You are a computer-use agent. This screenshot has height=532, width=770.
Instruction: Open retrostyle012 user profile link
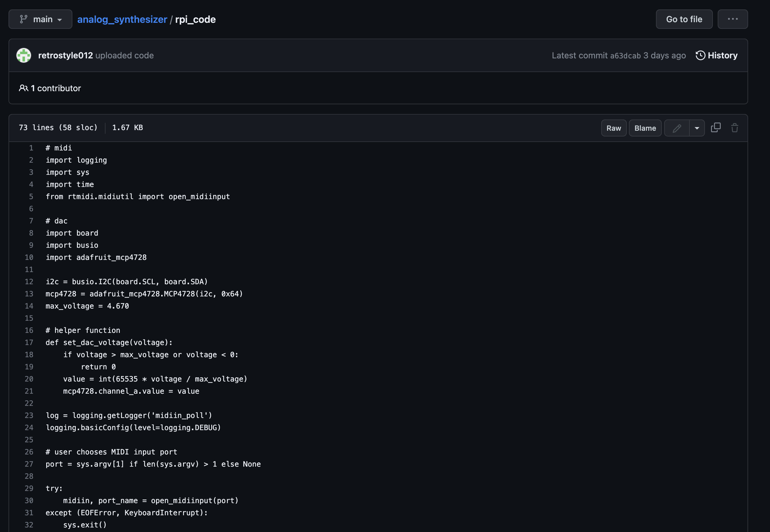click(x=65, y=55)
